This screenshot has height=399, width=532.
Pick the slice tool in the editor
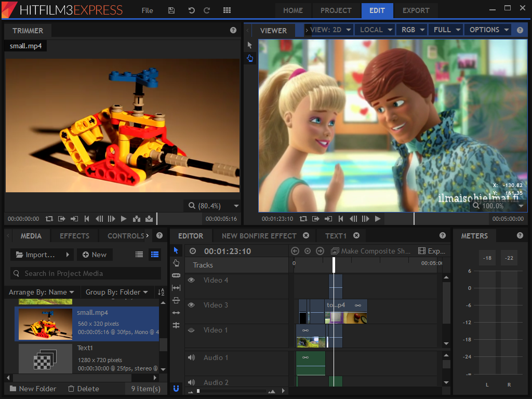point(176,275)
